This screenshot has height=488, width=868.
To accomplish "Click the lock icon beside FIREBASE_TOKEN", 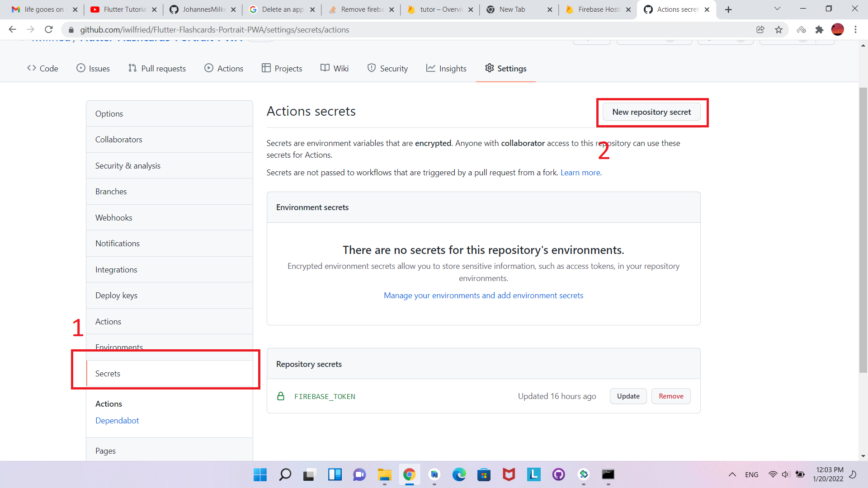I will point(281,396).
